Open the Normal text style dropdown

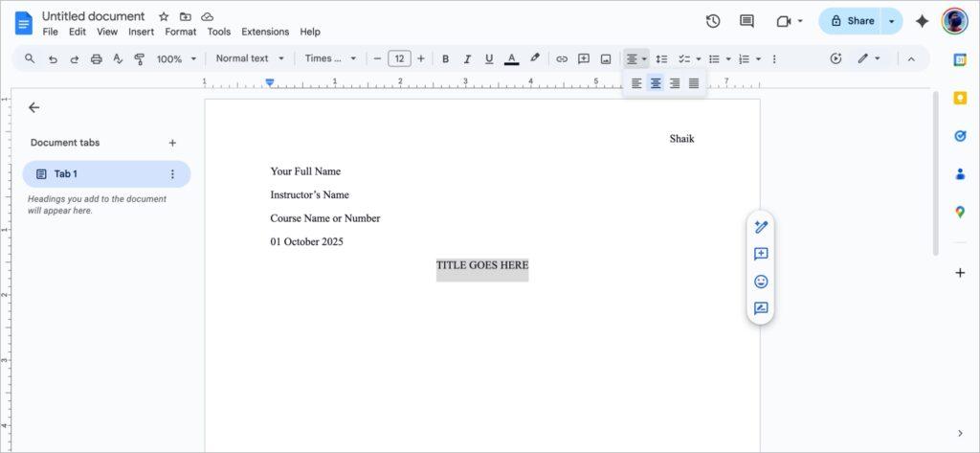point(250,58)
